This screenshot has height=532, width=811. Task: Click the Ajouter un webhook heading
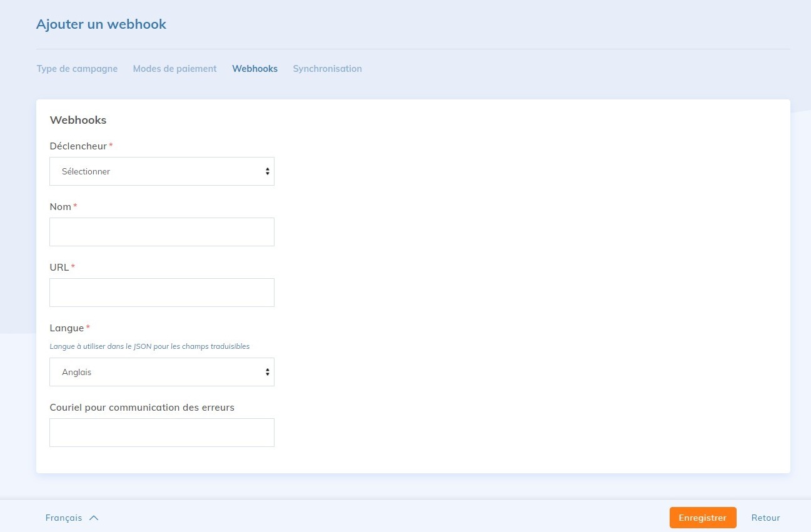[x=101, y=24]
